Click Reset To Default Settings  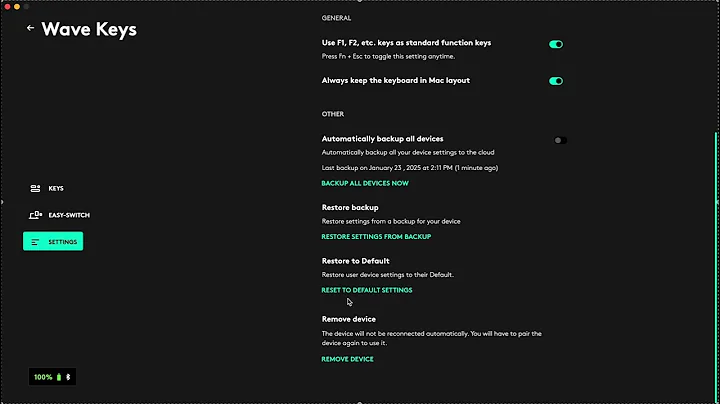pyautogui.click(x=366, y=290)
